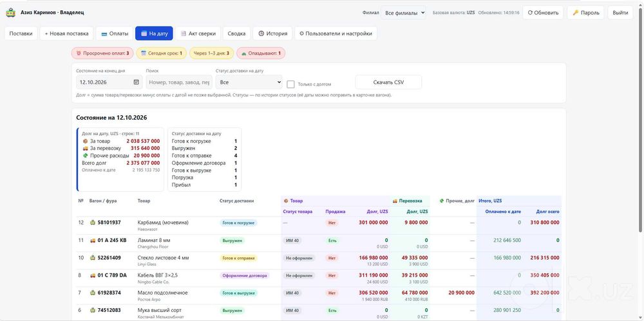Select the На дату tab
Image resolution: width=644 pixels, height=321 pixels.
pyautogui.click(x=154, y=33)
